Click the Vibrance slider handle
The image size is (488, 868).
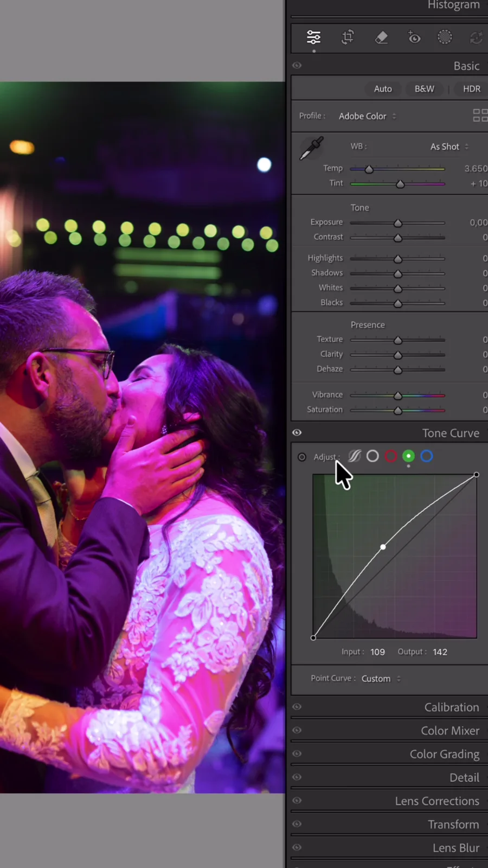(x=398, y=395)
